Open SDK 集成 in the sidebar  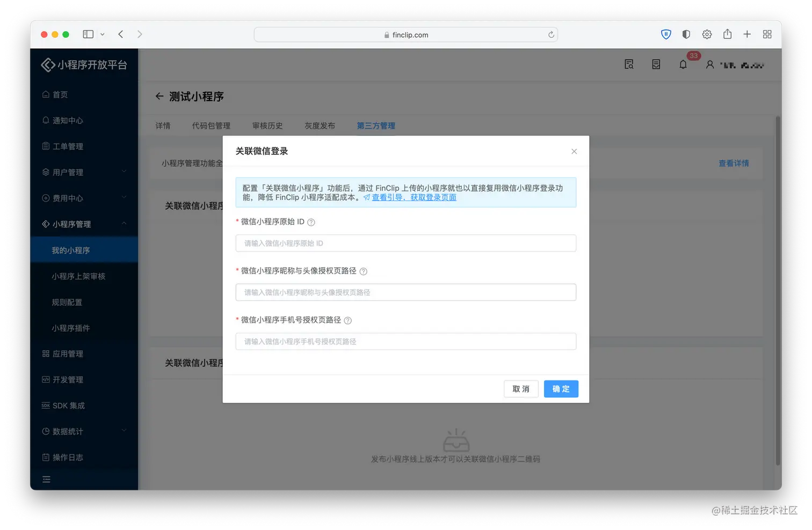[84, 405]
